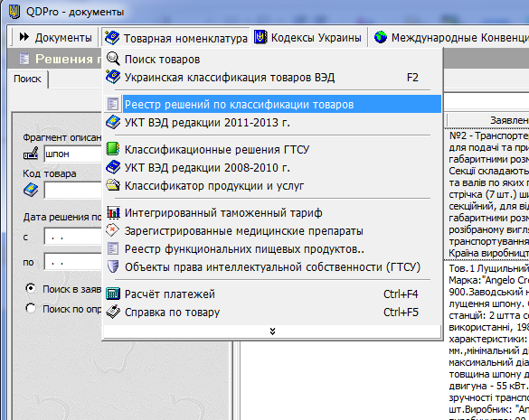
Task: Select Украинская классификация товаров ВЭД entry
Action: (x=272, y=78)
